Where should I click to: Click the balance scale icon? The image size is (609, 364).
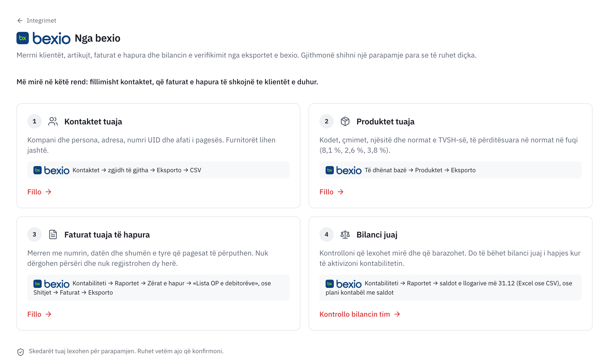click(345, 234)
